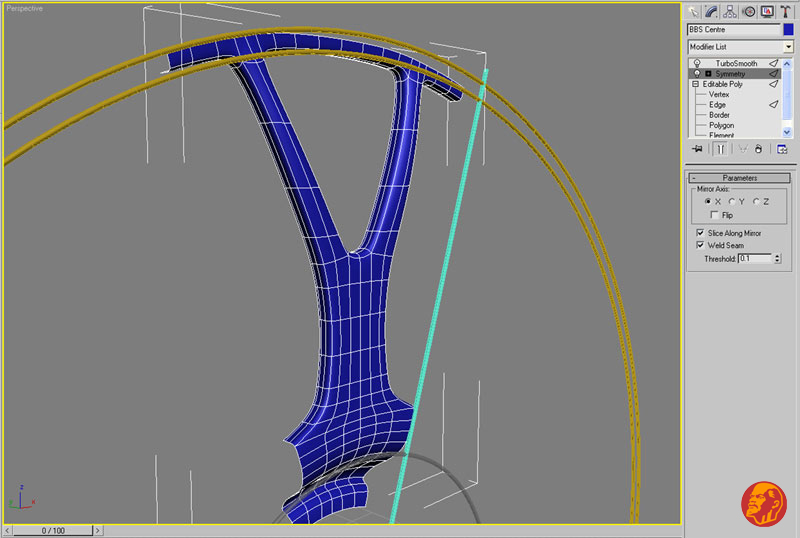
Task: Click the Perspective viewport label
Action: pyautogui.click(x=24, y=9)
